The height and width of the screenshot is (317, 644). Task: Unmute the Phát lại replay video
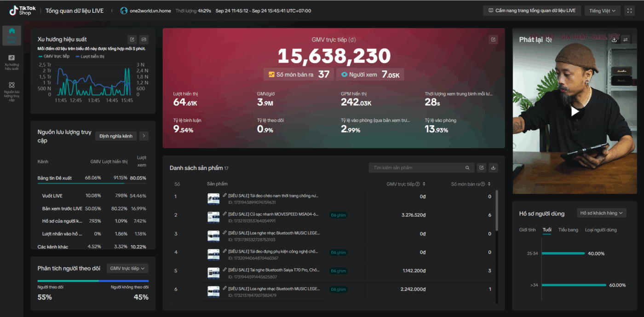[549, 40]
